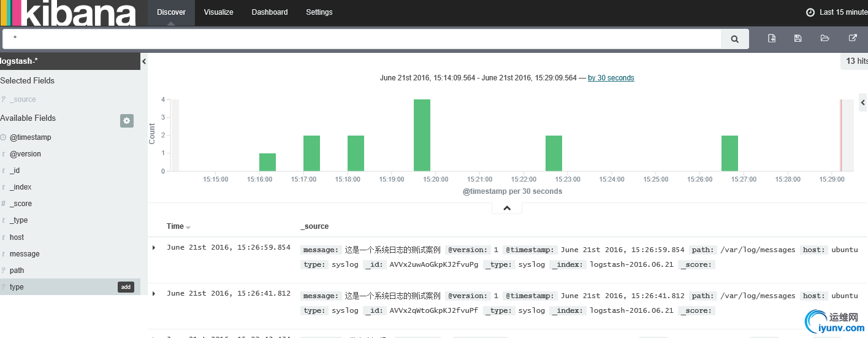Click the Time column header label
The height and width of the screenshot is (338, 868).
point(175,226)
